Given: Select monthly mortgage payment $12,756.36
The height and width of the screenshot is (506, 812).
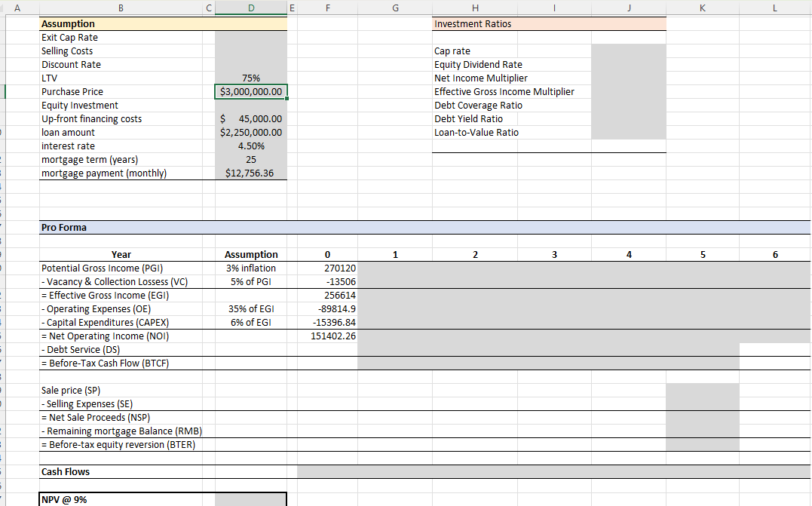Looking at the screenshot, I should pyautogui.click(x=251, y=173).
